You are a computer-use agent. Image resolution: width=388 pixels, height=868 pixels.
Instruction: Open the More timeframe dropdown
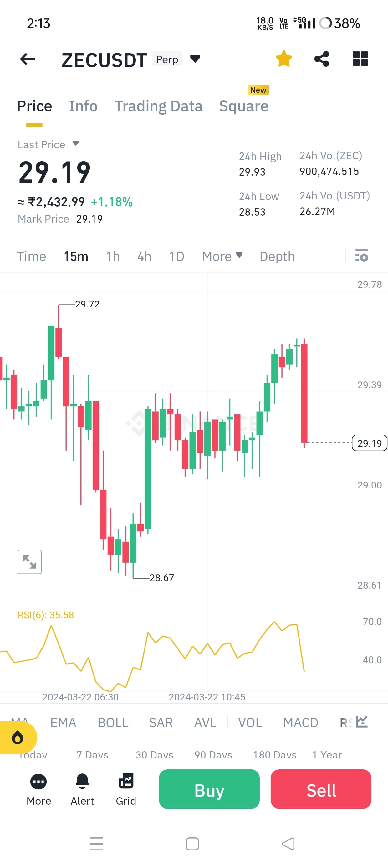tap(222, 256)
